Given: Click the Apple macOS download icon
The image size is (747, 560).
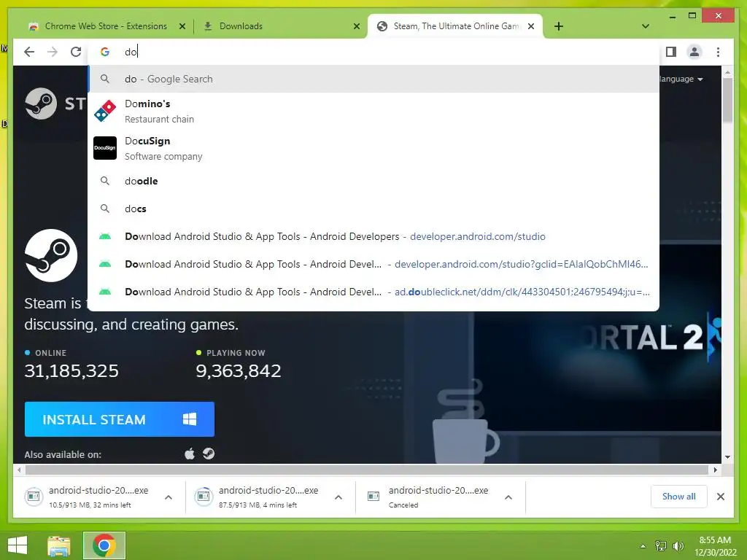Looking at the screenshot, I should (190, 454).
